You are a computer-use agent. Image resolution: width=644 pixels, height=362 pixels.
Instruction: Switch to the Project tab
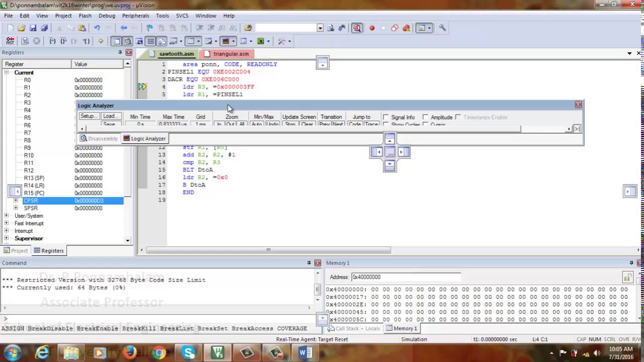point(16,250)
